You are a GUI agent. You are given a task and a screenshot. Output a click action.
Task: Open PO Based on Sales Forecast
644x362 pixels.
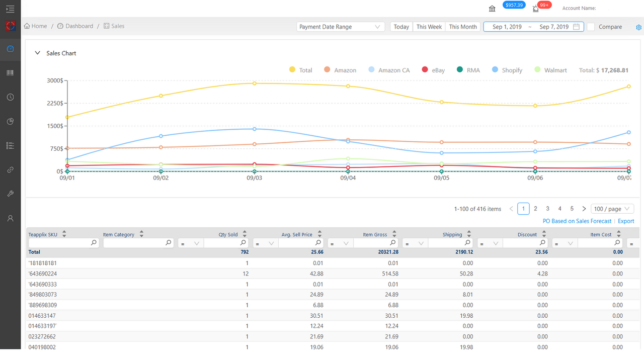(x=577, y=221)
